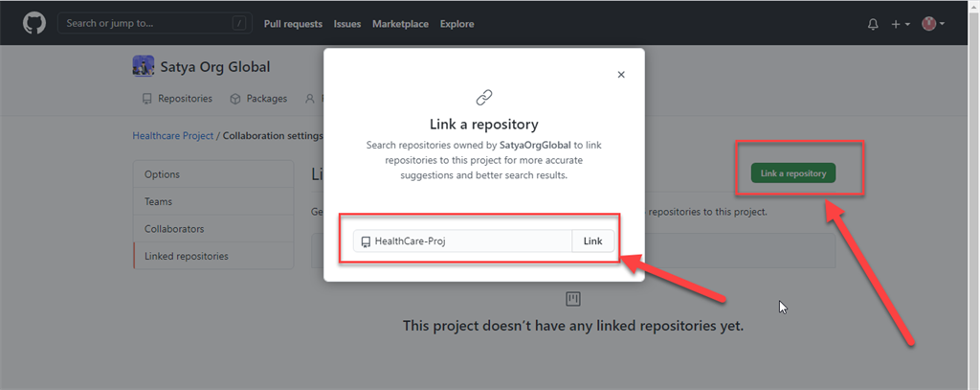The image size is (980, 390).
Task: Switch to the Repositories tab
Action: coord(177,99)
